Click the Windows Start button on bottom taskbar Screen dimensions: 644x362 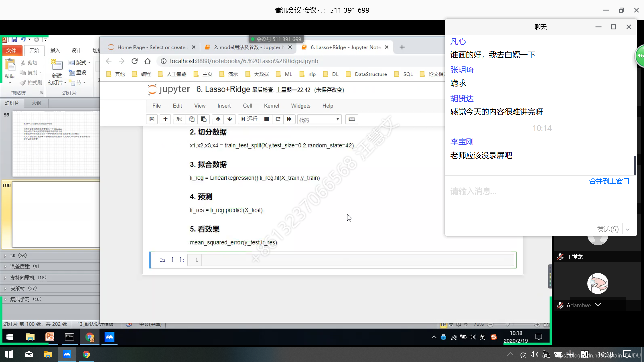9,354
